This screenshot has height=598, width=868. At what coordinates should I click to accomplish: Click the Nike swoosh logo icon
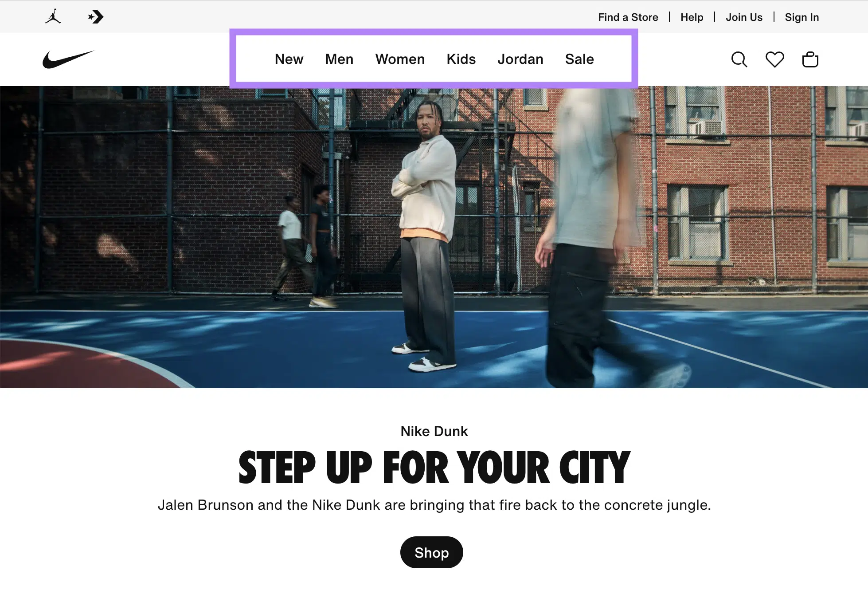click(66, 59)
